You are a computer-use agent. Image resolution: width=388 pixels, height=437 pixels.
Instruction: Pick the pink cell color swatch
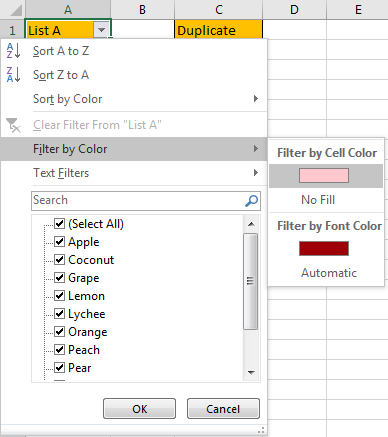(x=324, y=176)
